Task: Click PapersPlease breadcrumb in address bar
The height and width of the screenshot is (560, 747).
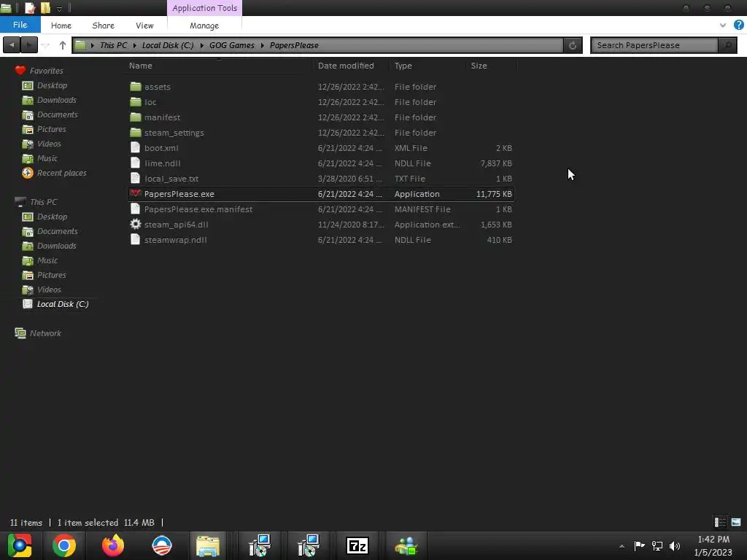Action: click(294, 45)
